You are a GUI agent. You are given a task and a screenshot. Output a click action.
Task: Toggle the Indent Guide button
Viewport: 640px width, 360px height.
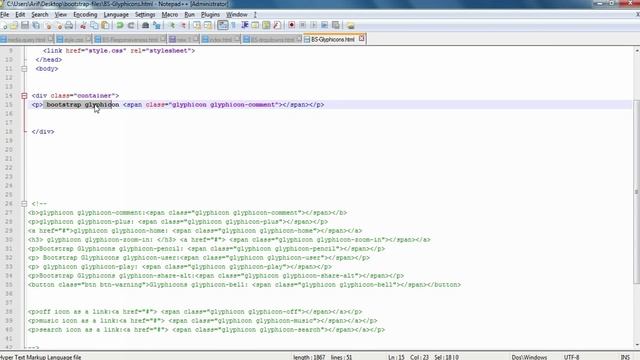244,26
